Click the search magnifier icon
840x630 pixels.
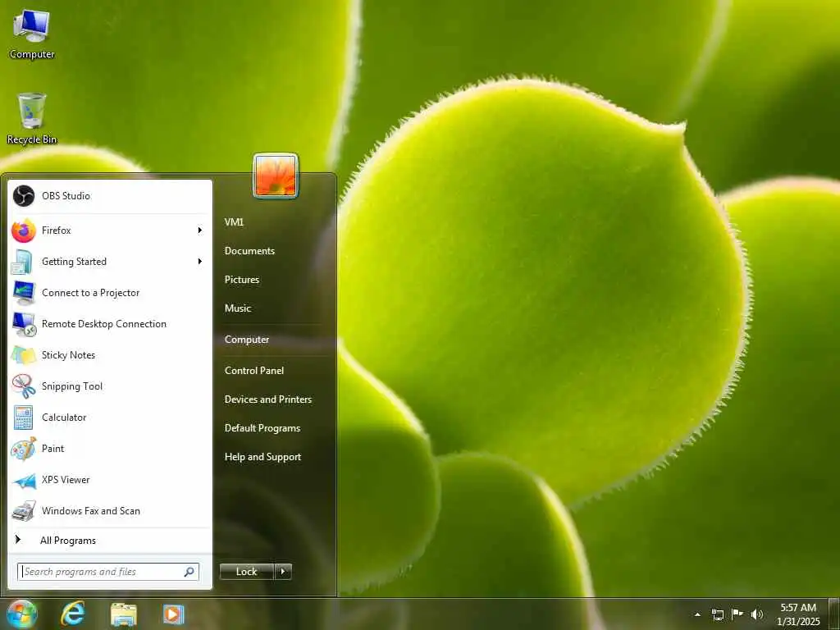(x=189, y=572)
